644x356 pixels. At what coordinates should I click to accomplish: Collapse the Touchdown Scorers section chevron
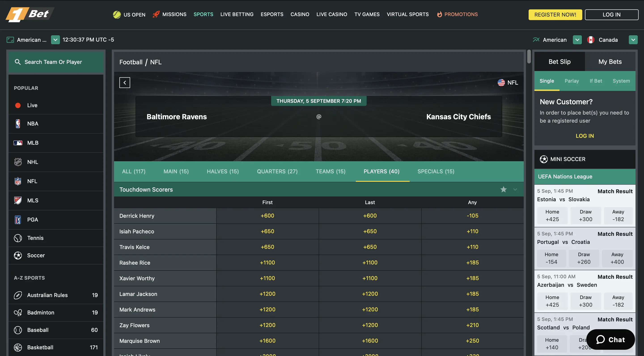point(515,189)
